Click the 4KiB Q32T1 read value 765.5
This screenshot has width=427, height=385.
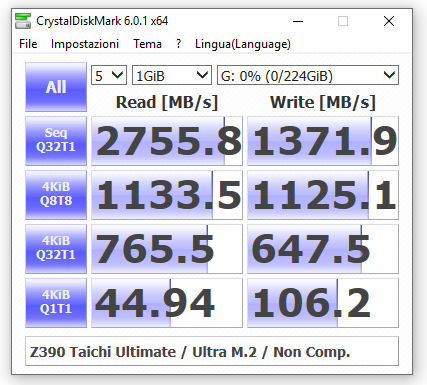pos(167,249)
